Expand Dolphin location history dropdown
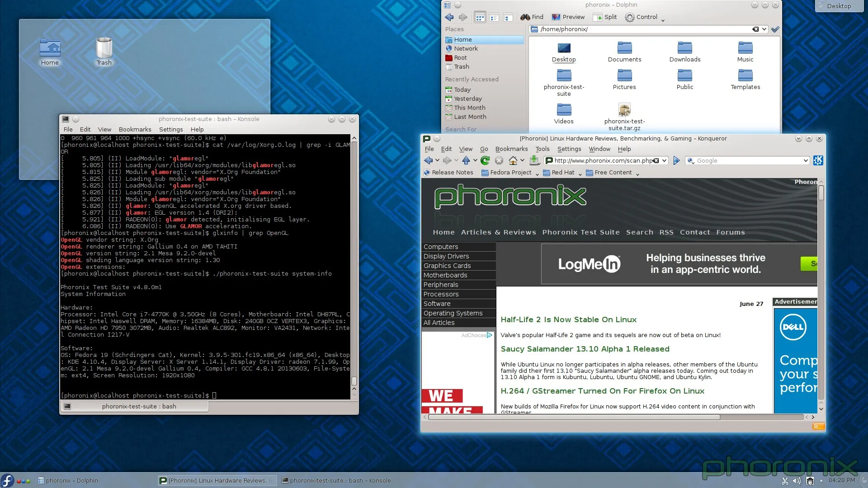 coord(764,29)
